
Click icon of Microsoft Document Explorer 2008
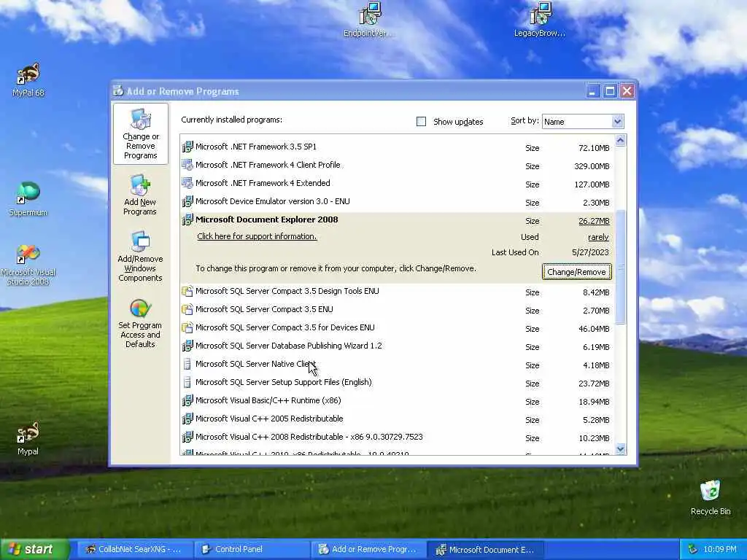(187, 219)
